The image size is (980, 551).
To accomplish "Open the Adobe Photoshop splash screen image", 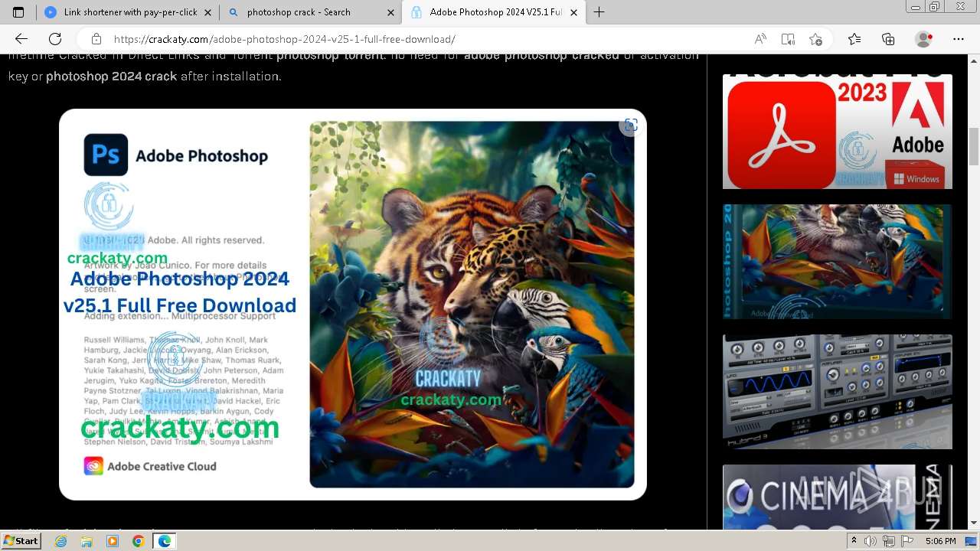I will click(353, 305).
